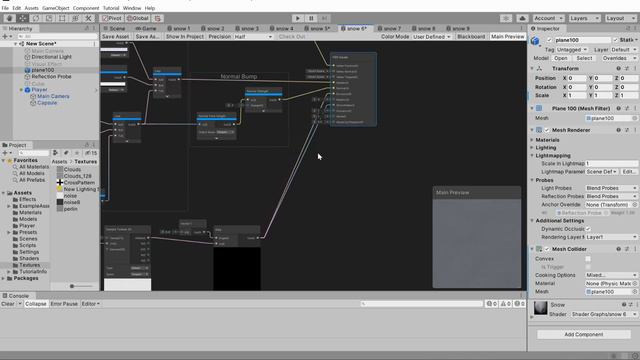The image size is (640, 360).
Task: Toggle the Mesh Collider enabled checkbox
Action: [x=547, y=249]
